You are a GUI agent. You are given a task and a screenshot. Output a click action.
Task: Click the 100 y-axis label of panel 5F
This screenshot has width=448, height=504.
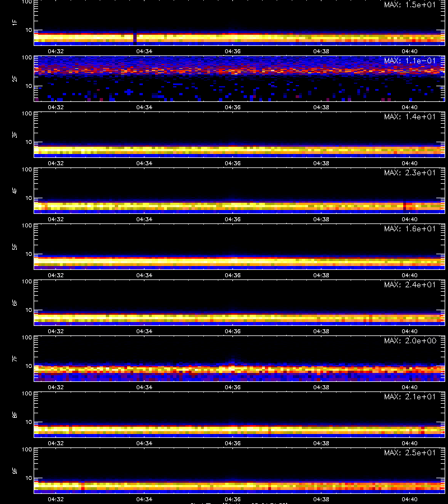[x=27, y=226]
